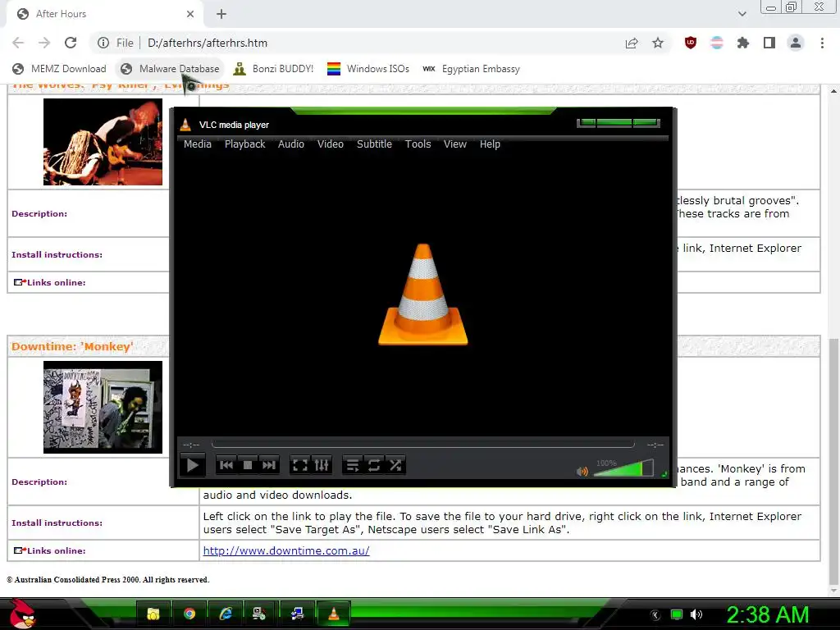840x630 pixels.
Task: Stop playback in VLC
Action: (x=248, y=465)
